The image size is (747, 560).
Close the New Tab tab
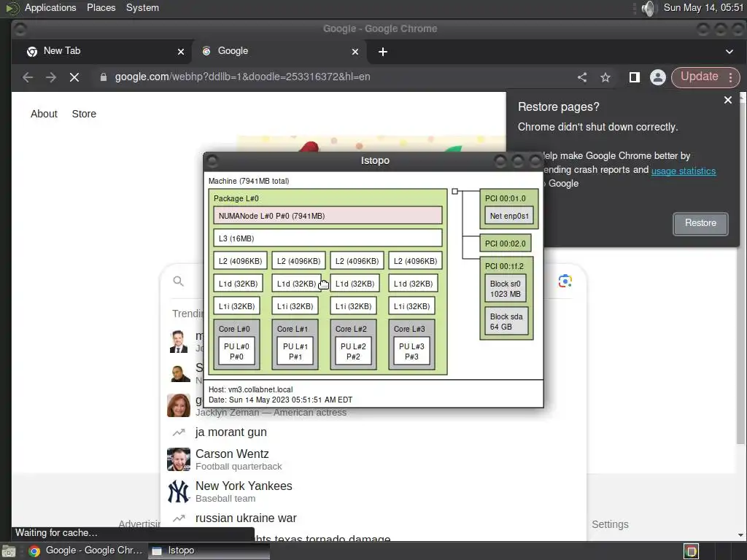(181, 52)
